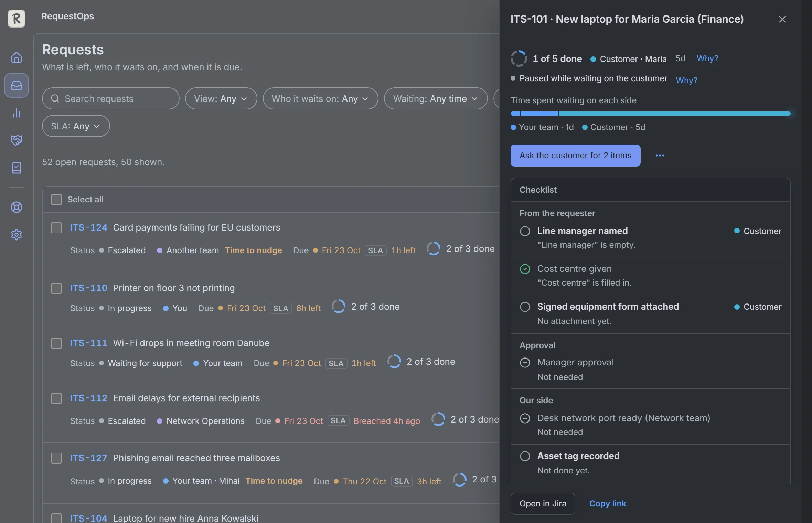Image resolution: width=812 pixels, height=523 pixels.
Task: Select checkbox for ITS-127 request
Action: pyautogui.click(x=56, y=458)
